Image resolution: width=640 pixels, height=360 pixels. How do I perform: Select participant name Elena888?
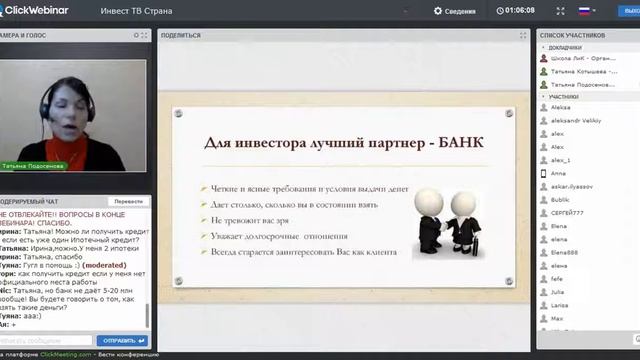point(564,253)
